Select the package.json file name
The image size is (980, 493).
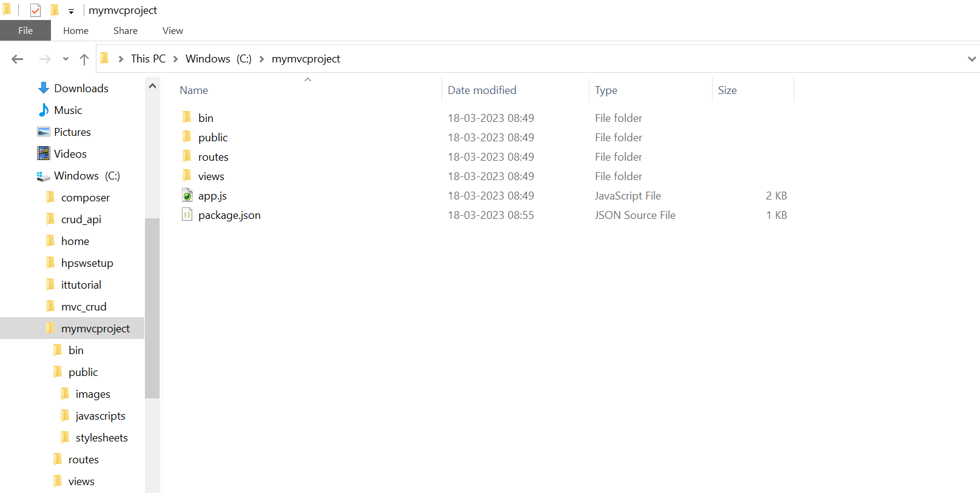point(229,215)
